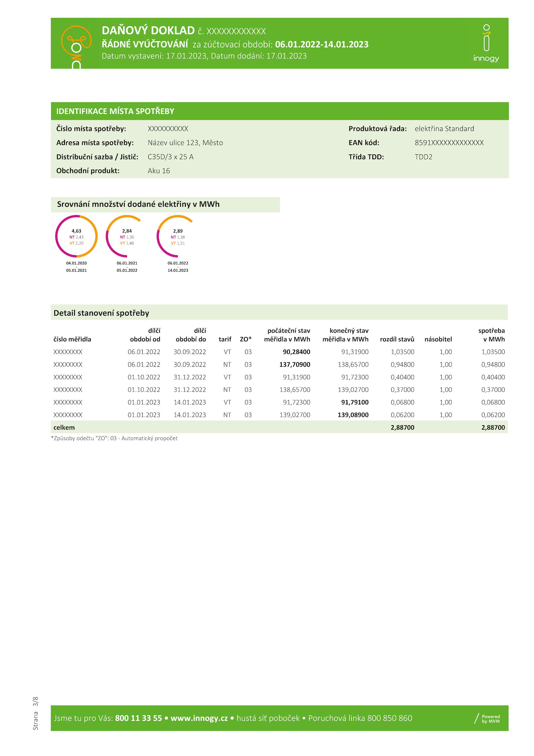This screenshot has width=534, height=756.
Task: Click the Strana 3/8 page indicator
Action: tap(36, 713)
